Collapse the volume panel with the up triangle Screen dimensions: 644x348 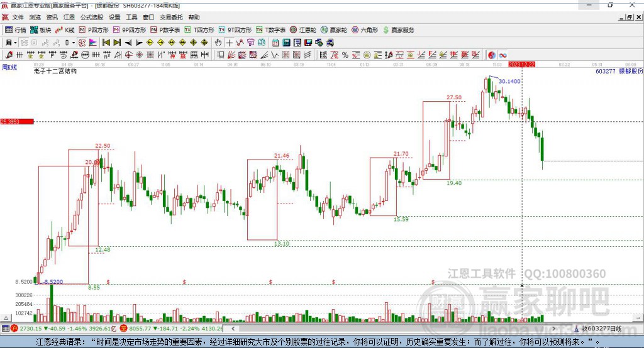[6, 318]
